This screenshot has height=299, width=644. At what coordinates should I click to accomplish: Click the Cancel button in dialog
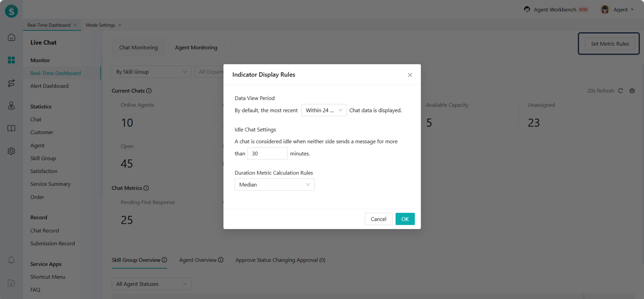[x=378, y=219]
